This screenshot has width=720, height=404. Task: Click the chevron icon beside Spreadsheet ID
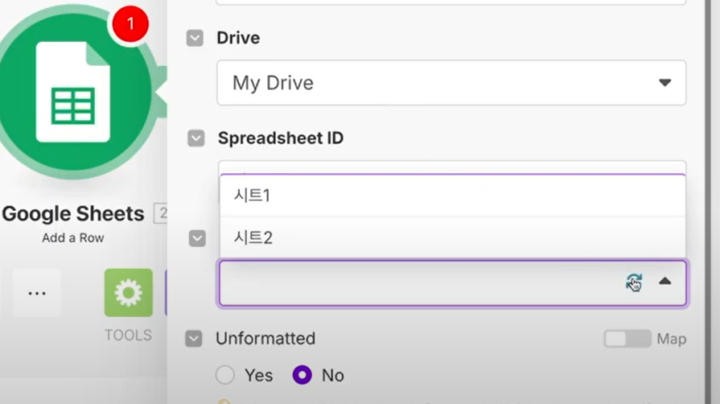[x=196, y=138]
